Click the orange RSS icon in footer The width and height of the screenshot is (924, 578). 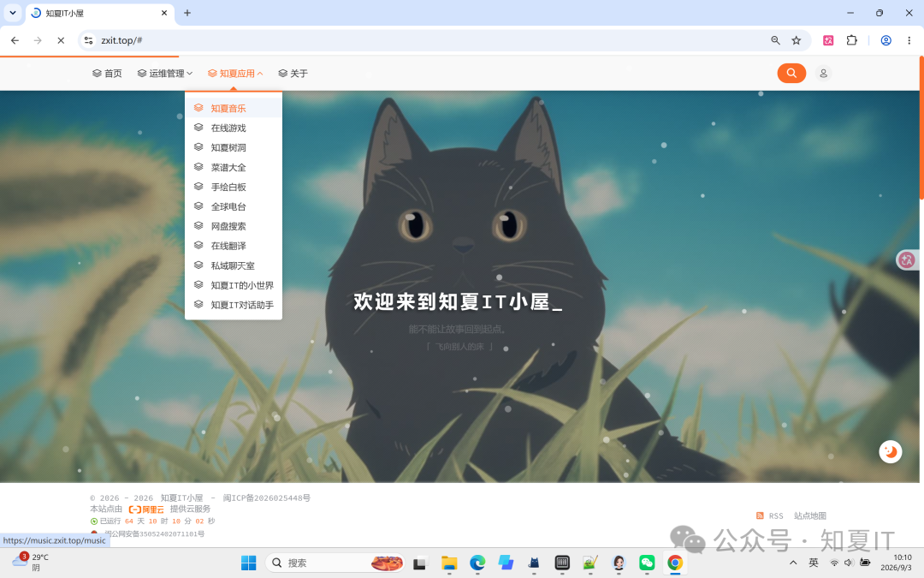tap(760, 515)
